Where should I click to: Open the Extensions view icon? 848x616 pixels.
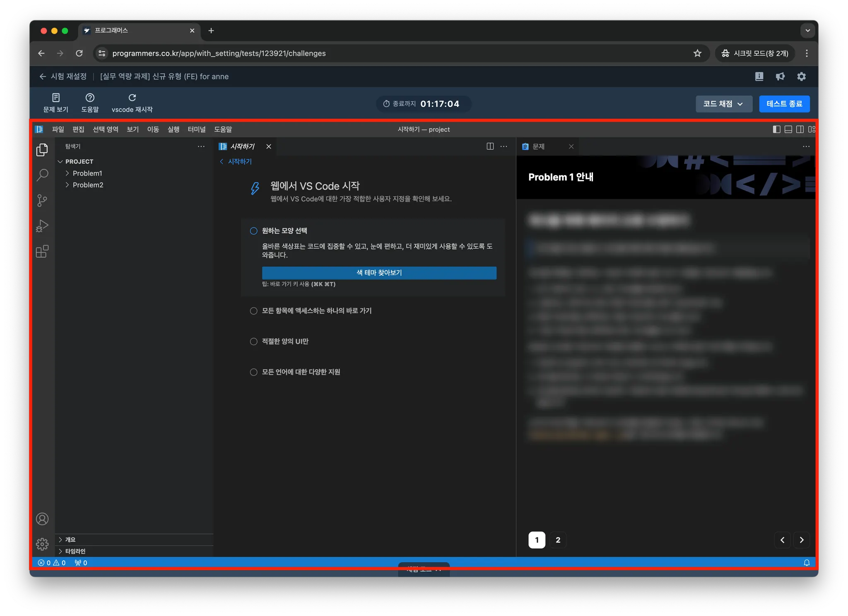(42, 251)
